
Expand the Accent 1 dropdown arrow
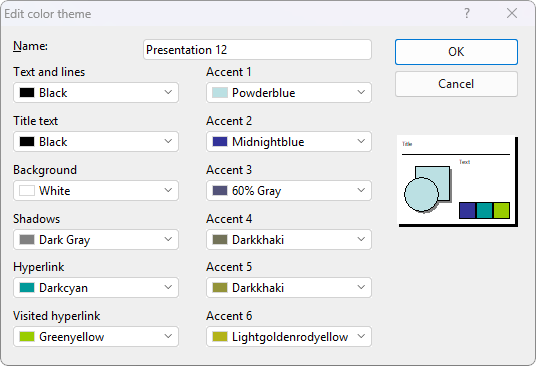tap(361, 92)
